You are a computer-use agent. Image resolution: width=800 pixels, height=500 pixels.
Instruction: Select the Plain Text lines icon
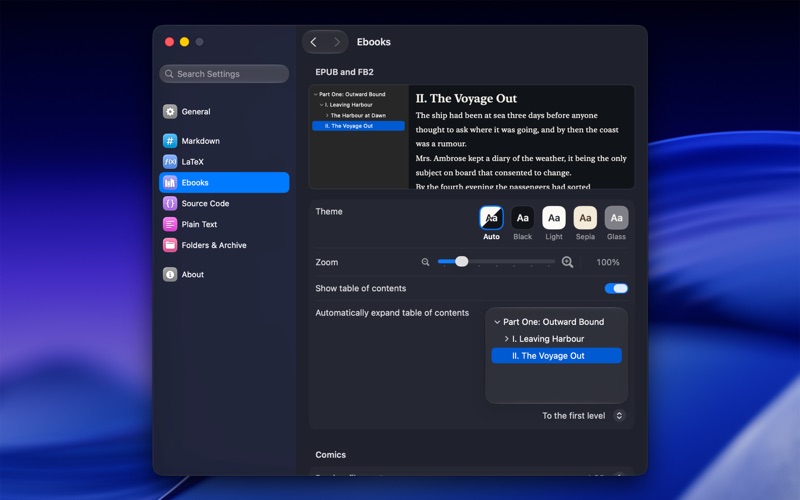point(170,224)
